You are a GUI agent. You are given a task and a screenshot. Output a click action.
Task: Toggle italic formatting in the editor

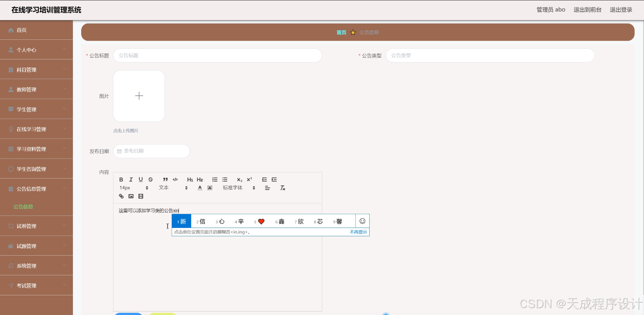pos(131,179)
